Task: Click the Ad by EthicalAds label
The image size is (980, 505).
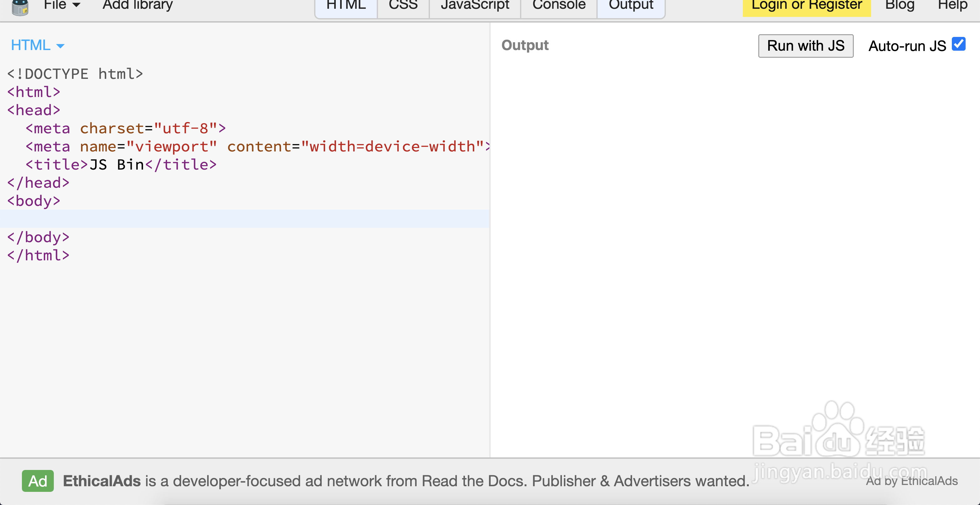Action: coord(911,481)
